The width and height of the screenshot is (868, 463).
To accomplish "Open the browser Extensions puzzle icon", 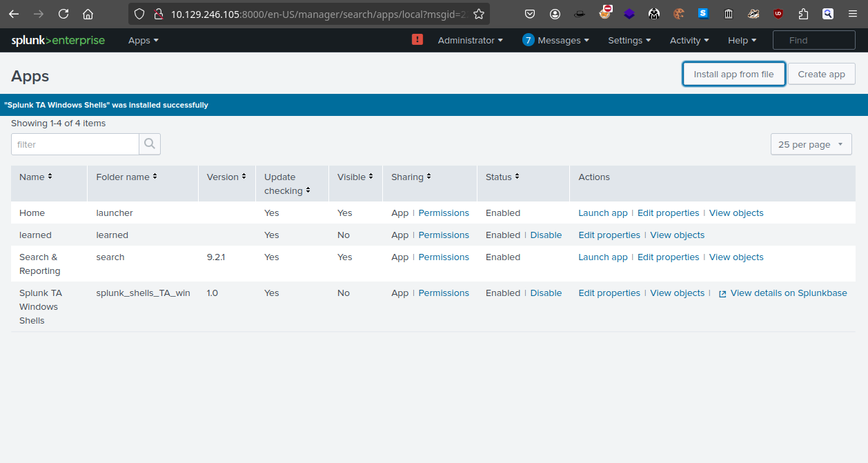I will coord(803,14).
